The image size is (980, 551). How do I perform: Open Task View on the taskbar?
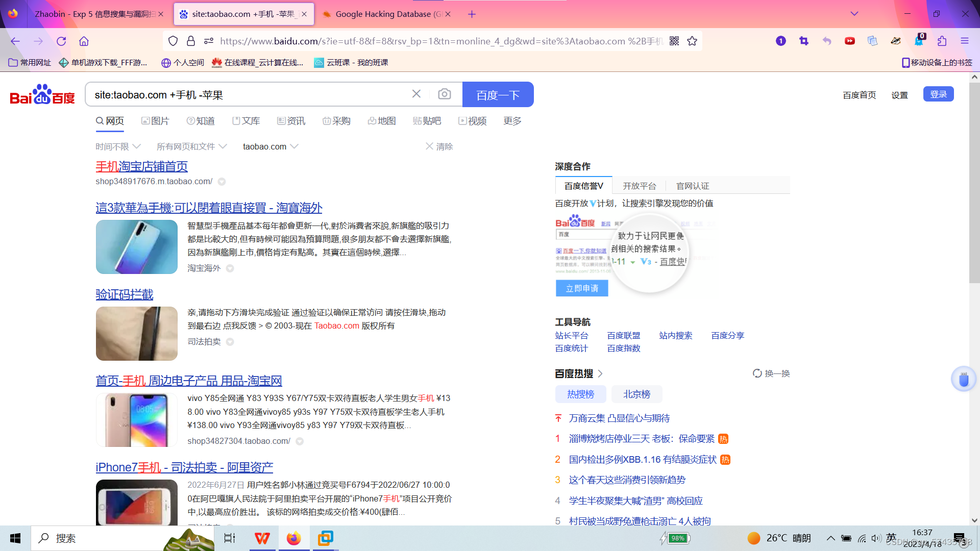point(230,538)
